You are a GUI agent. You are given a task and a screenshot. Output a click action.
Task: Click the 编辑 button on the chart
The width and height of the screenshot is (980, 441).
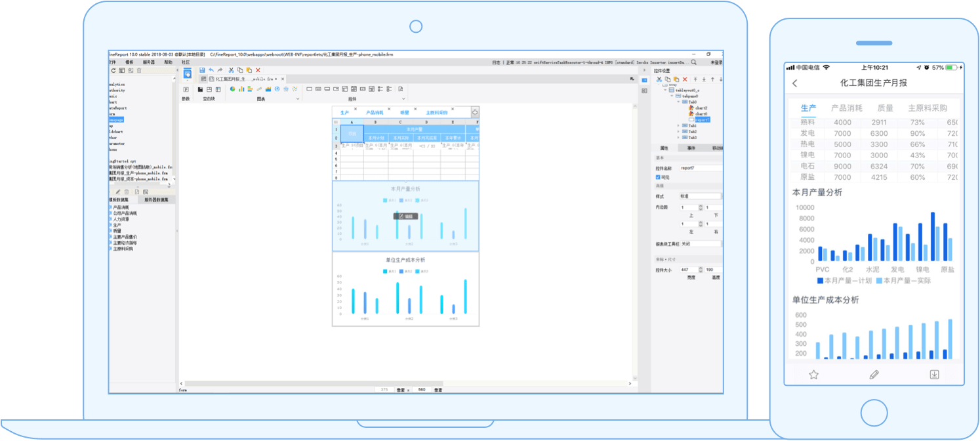click(405, 216)
